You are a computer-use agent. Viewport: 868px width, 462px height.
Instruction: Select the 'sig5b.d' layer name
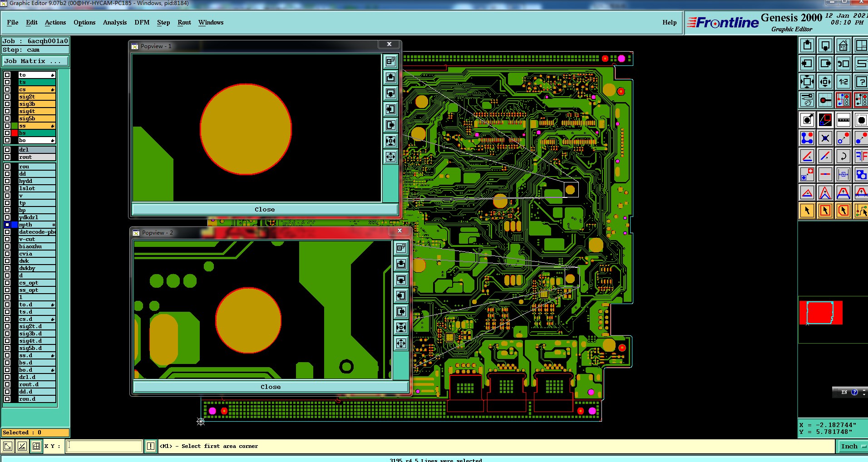(x=37, y=348)
